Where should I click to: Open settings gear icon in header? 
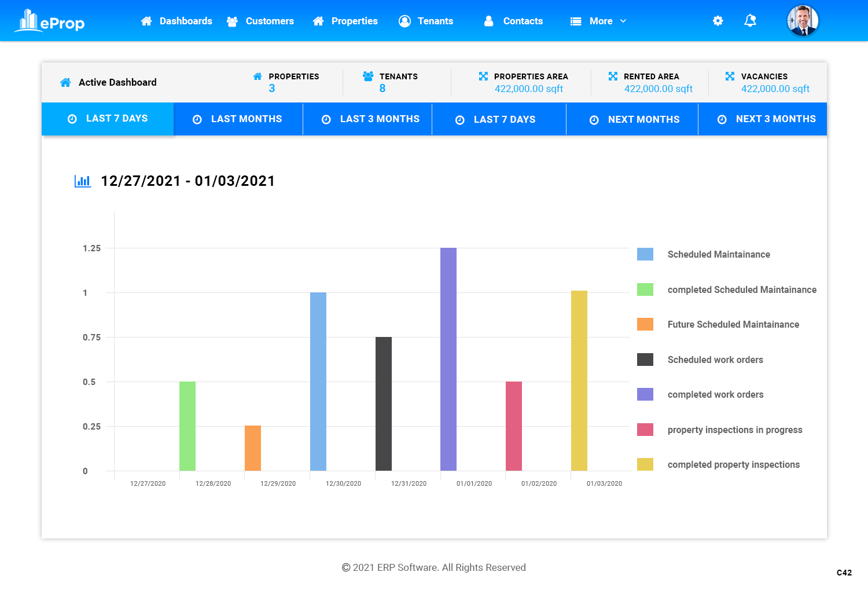718,21
